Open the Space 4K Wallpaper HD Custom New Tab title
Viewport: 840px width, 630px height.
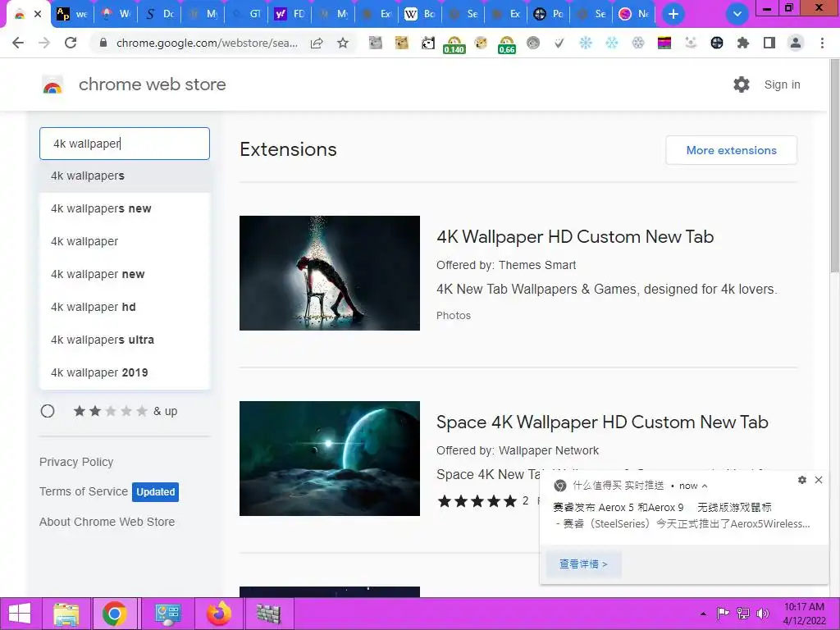602,422
